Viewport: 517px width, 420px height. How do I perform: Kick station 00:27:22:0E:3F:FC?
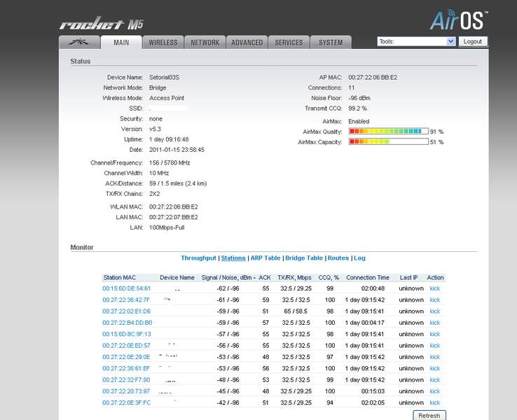434,402
